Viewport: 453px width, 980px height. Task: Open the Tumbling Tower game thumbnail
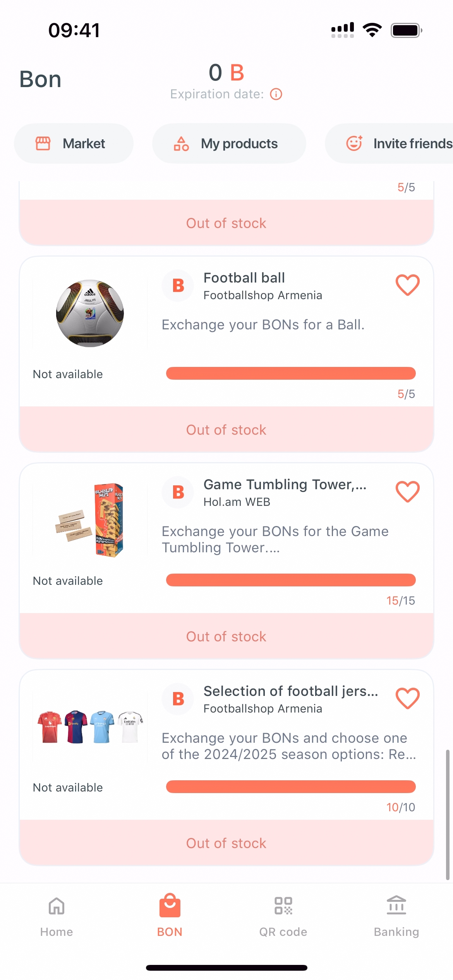[x=90, y=520]
